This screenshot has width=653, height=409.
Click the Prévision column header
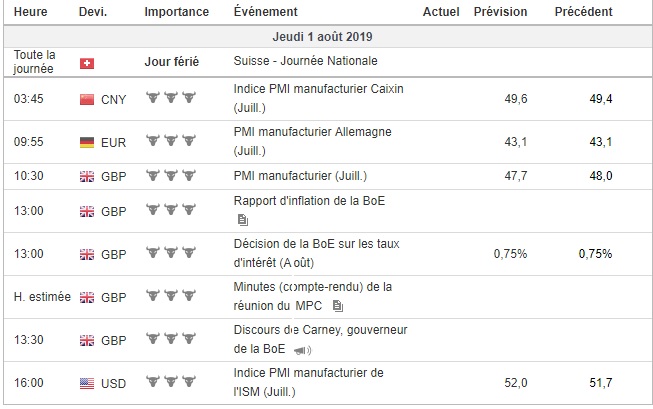coord(501,12)
